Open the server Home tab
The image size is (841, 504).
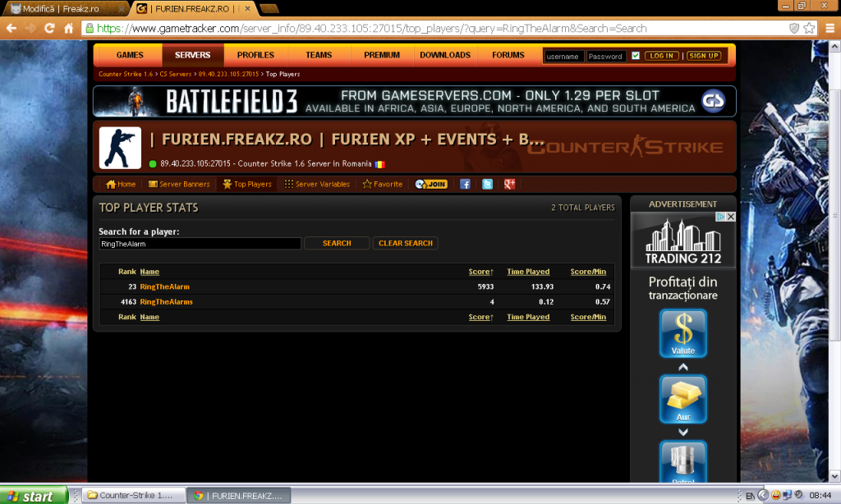(121, 185)
